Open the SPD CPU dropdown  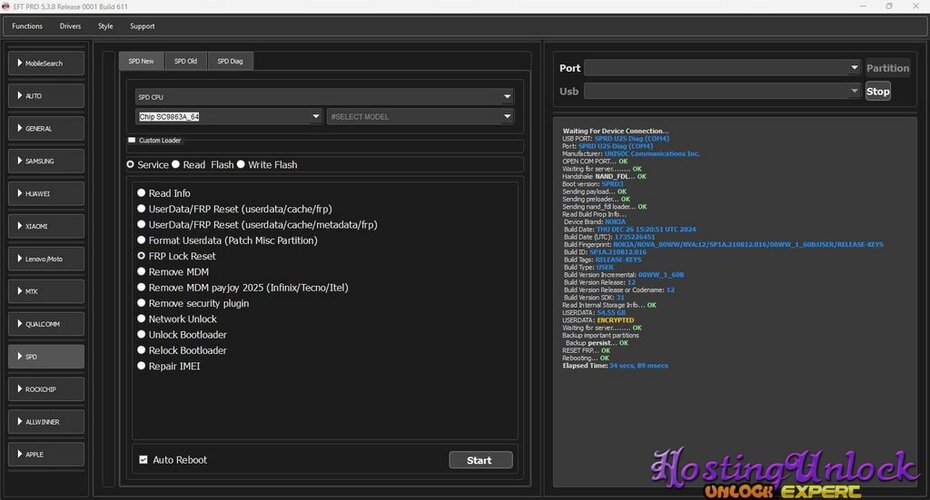pyautogui.click(x=324, y=97)
